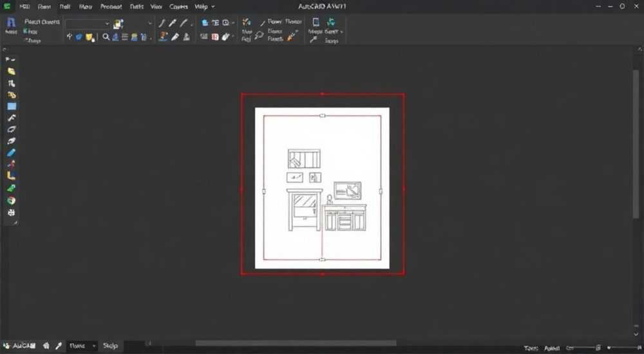Expand the Wielp menu dropdown arrow
Screen dimensions: 644x354
(213, 6)
